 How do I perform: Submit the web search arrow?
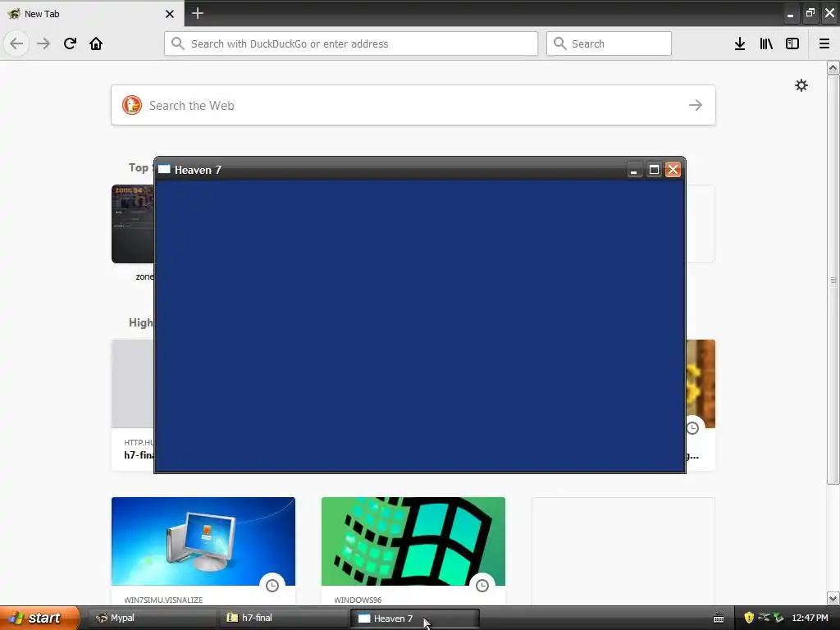coord(696,105)
